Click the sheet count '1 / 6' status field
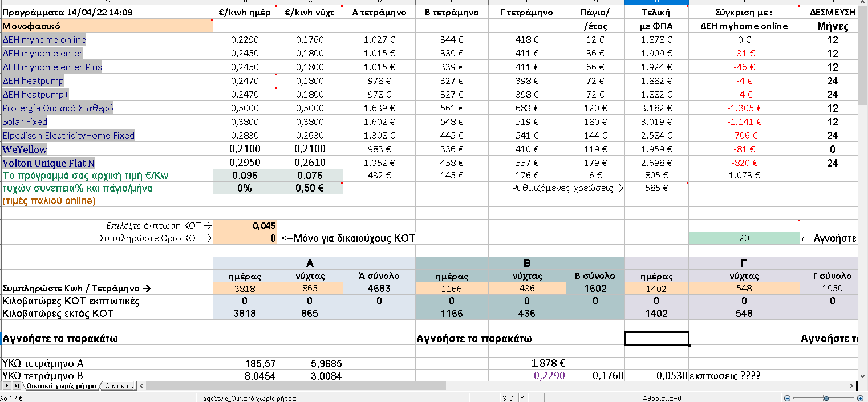The height and width of the screenshot is (402, 868). click(x=10, y=399)
